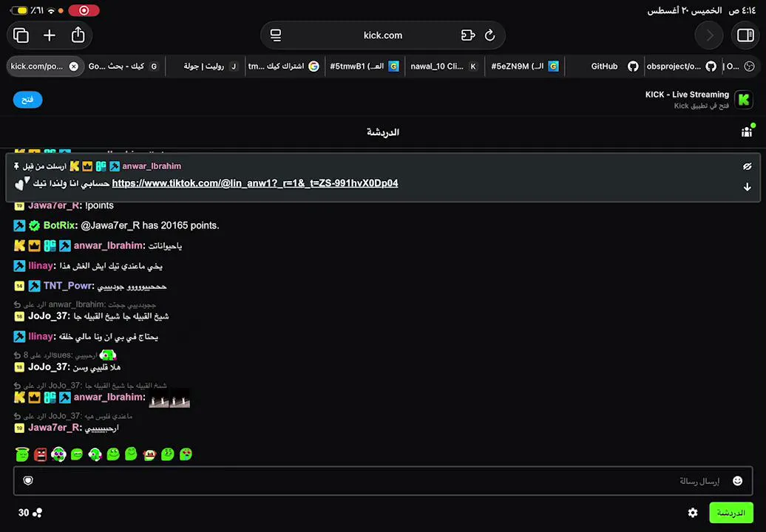The image size is (766, 532).
Task: Close the kick.com/po... tab
Action: coord(73,66)
